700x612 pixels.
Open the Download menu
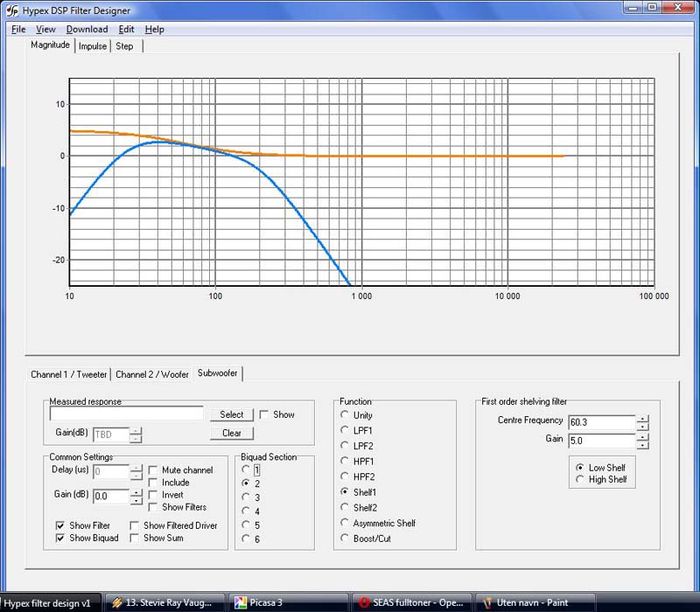(x=87, y=30)
